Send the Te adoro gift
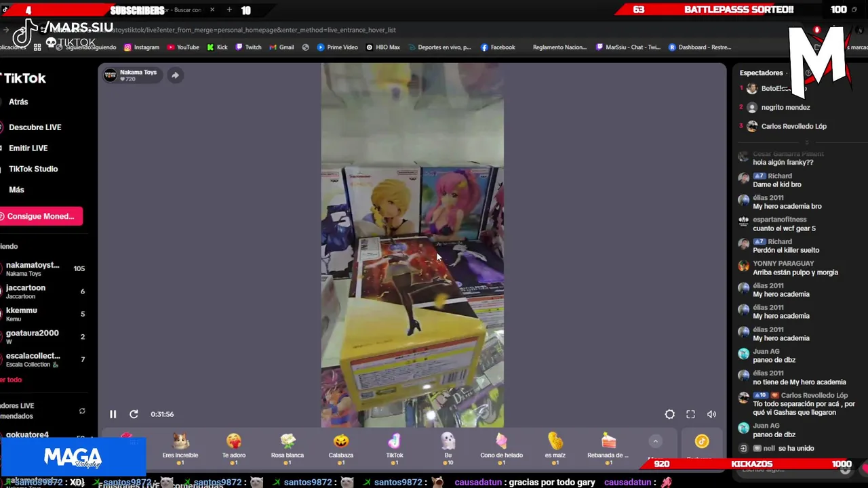This screenshot has width=868, height=488. click(x=233, y=449)
